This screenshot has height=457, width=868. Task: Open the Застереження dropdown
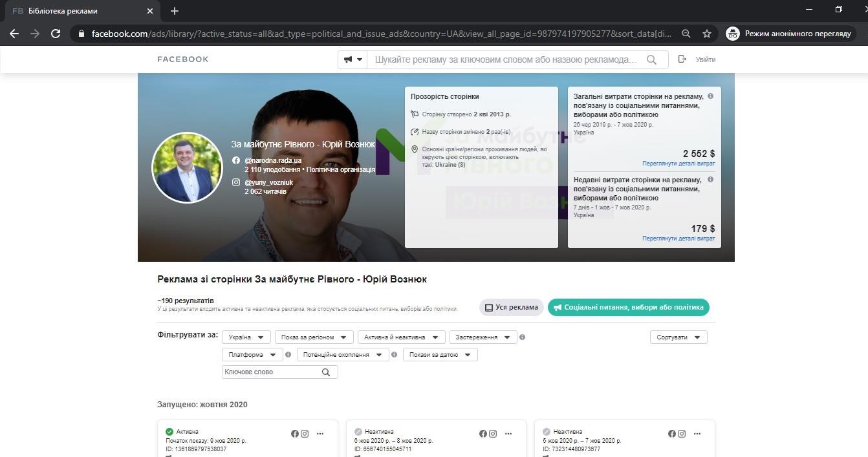pos(483,337)
